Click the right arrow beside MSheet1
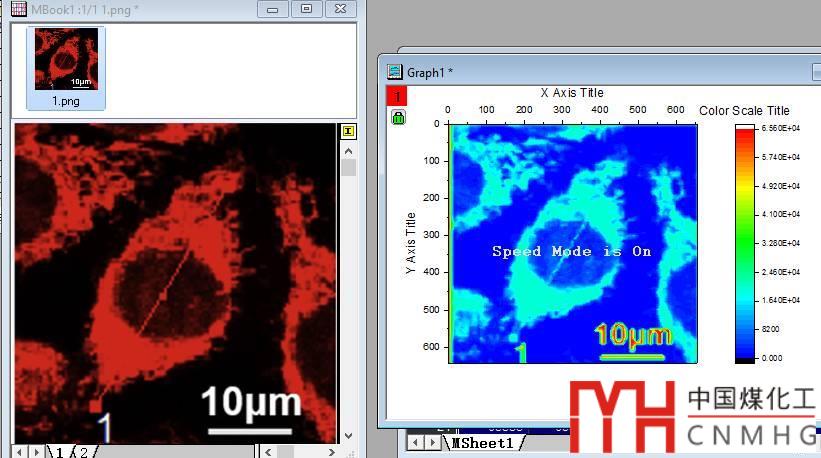Screen dimensions: 821x458 tap(432, 443)
